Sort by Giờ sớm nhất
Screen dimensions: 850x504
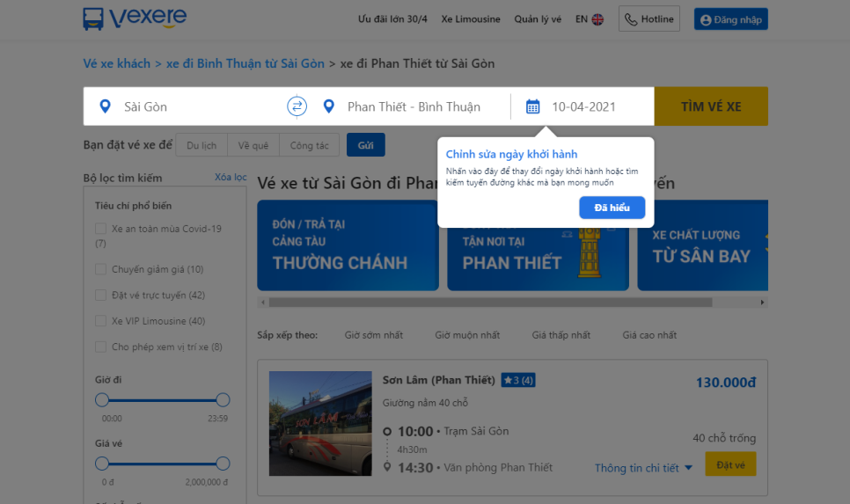click(373, 335)
